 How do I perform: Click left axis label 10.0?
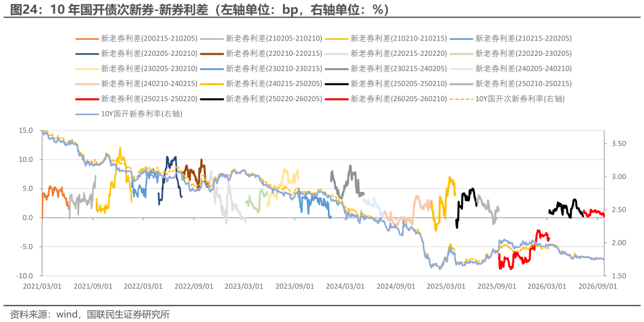click(x=25, y=159)
